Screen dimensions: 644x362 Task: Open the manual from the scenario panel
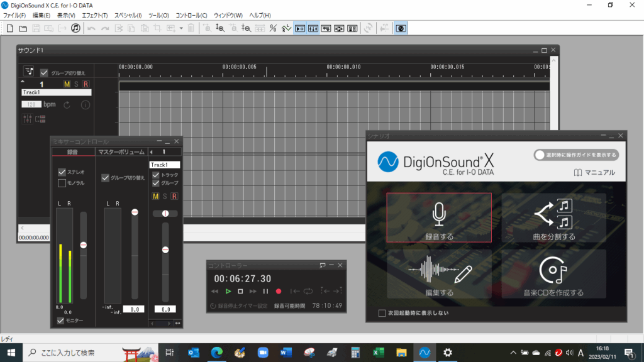pyautogui.click(x=594, y=172)
